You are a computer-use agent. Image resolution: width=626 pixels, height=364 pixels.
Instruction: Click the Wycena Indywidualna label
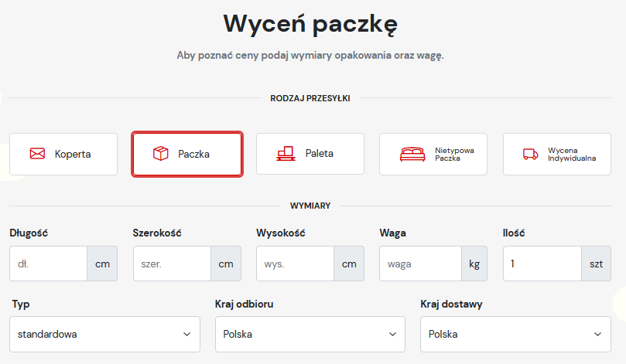coord(572,154)
